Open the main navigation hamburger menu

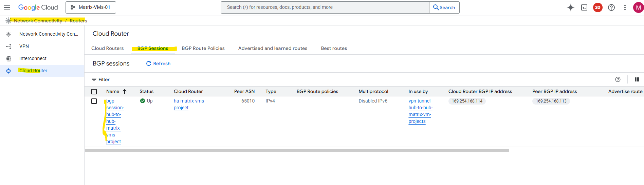pyautogui.click(x=7, y=7)
